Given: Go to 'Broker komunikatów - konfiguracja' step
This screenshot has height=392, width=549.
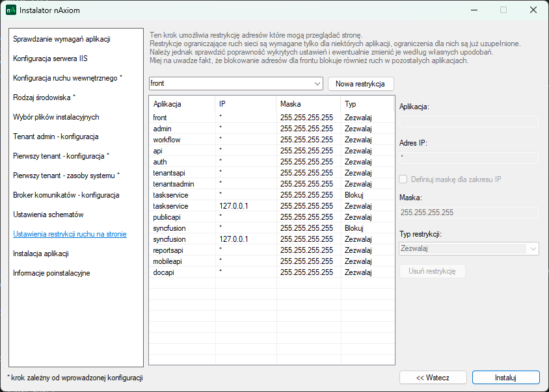Looking at the screenshot, I should click(x=66, y=195).
